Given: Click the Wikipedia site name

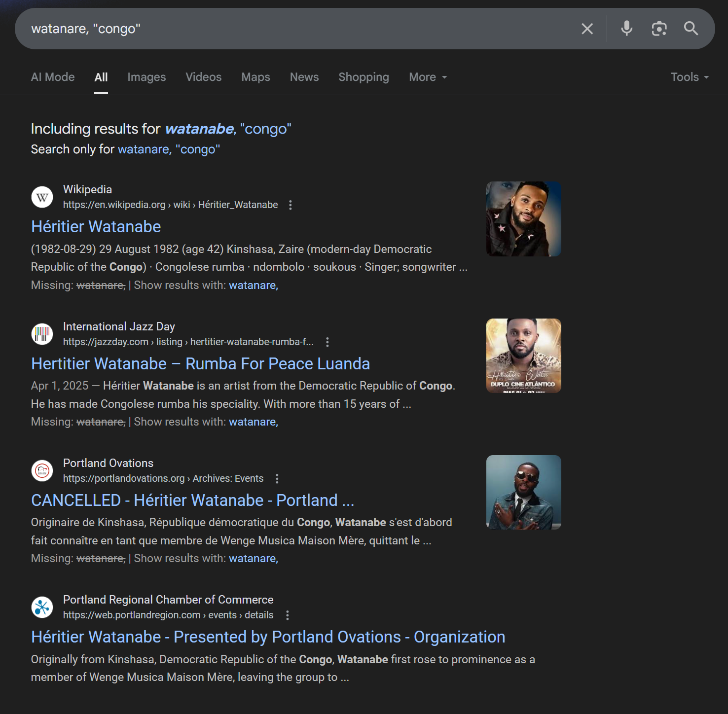Looking at the screenshot, I should point(87,189).
